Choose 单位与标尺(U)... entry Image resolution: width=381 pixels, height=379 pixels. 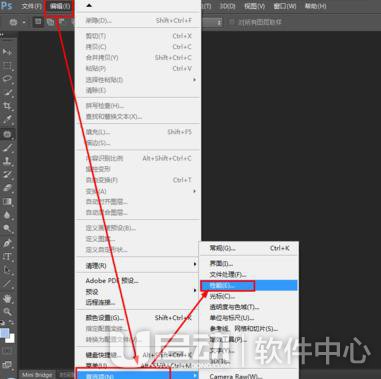point(249,318)
